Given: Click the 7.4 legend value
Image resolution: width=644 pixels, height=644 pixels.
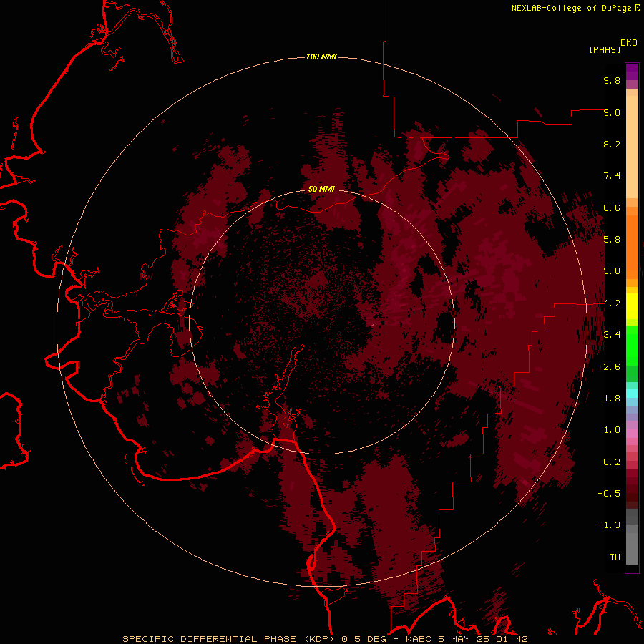Looking at the screenshot, I should [x=612, y=176].
